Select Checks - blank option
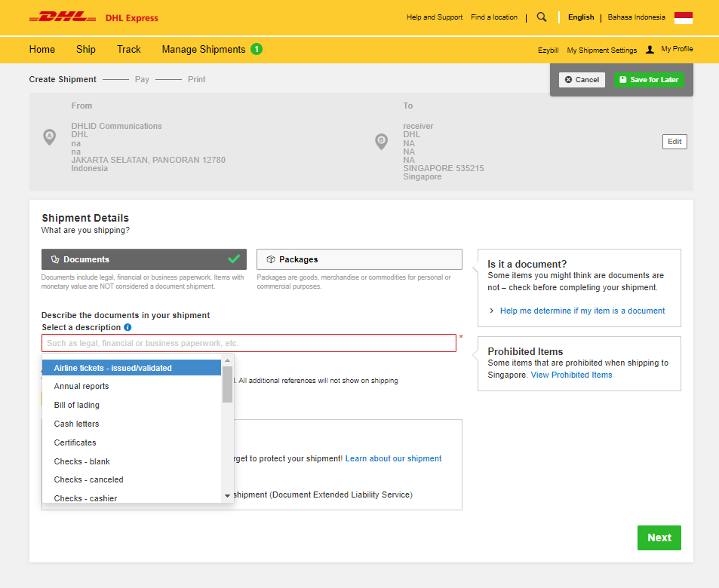 (x=131, y=461)
